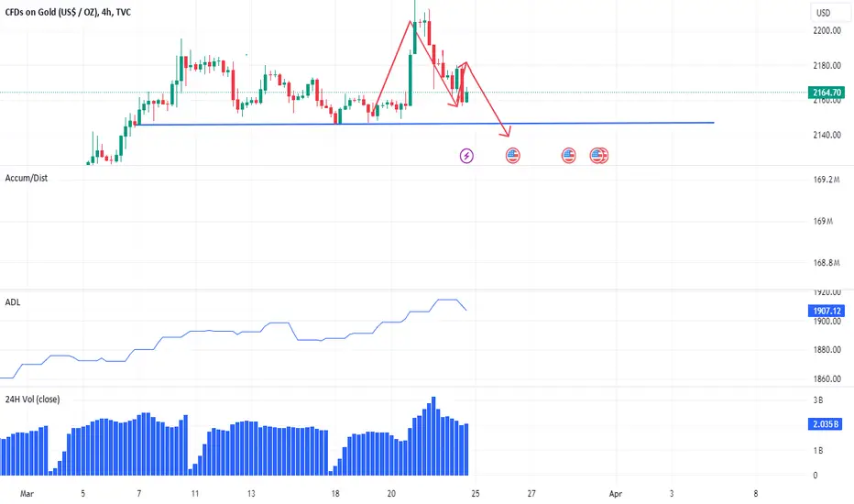The width and height of the screenshot is (854, 504).
Task: Click the CFDs on Gold chart title
Action: 68,12
